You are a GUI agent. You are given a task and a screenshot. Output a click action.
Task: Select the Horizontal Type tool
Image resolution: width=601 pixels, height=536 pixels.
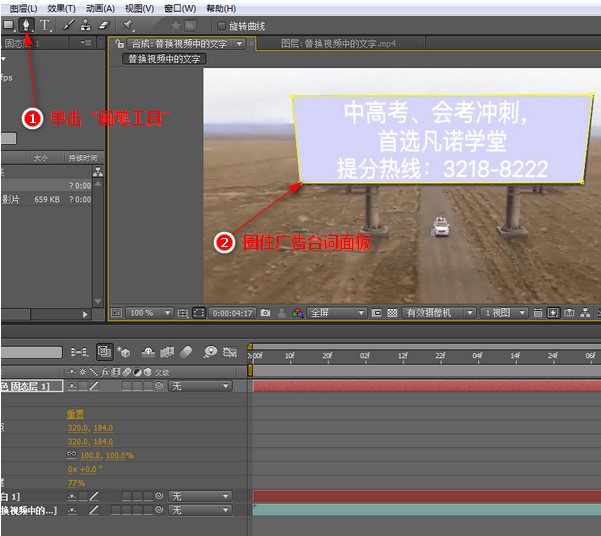45,25
